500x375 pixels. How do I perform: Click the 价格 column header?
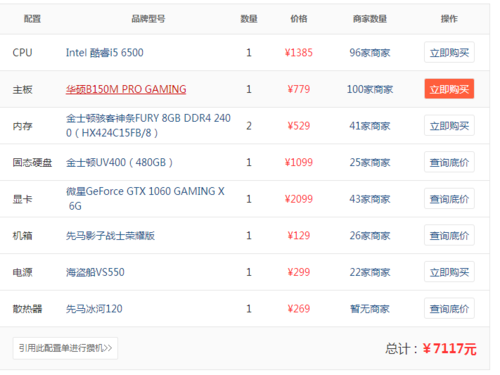click(x=299, y=19)
